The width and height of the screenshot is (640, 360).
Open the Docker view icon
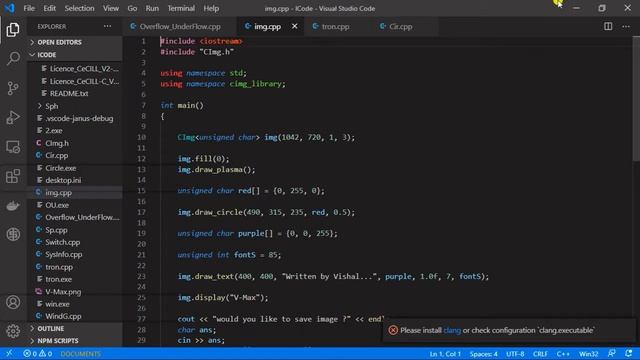pos(13,206)
